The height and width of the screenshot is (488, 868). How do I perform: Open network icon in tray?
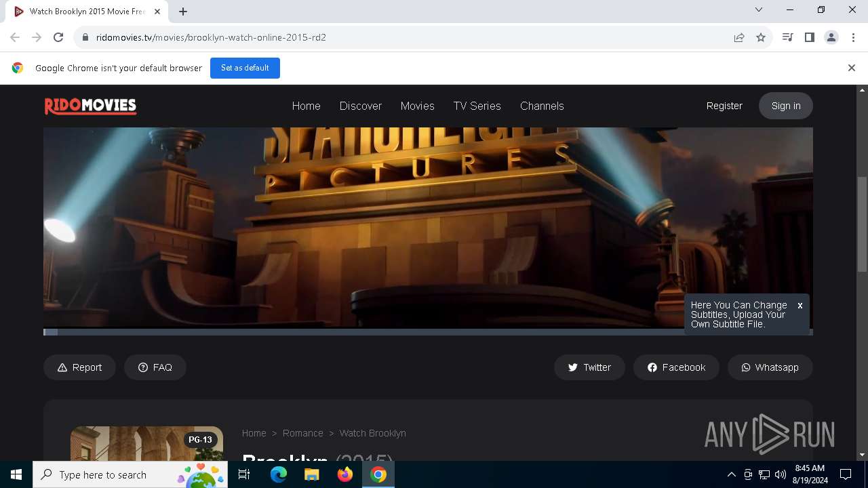coord(764,474)
